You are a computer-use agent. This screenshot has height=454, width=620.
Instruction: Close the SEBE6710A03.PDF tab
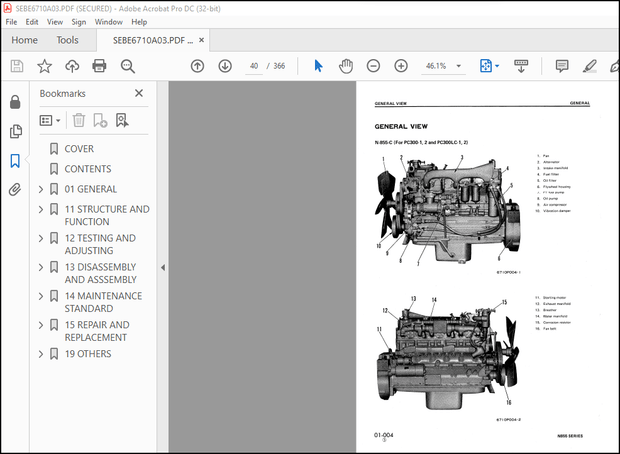pos(201,40)
